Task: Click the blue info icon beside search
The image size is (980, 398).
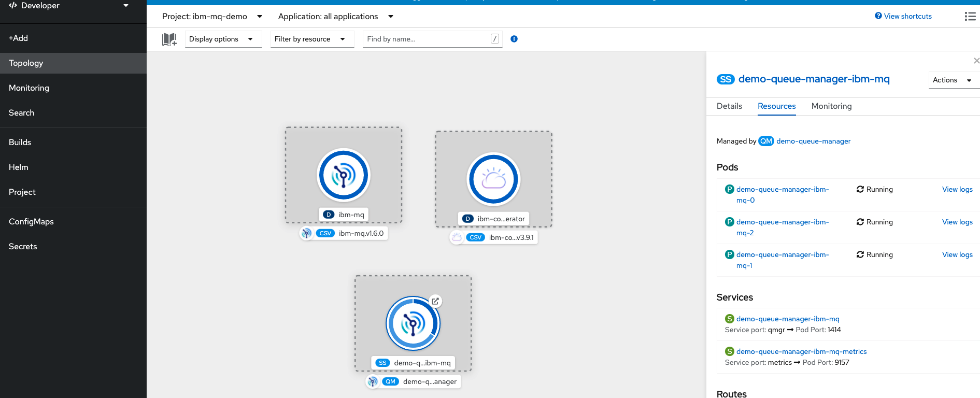Action: point(514,39)
